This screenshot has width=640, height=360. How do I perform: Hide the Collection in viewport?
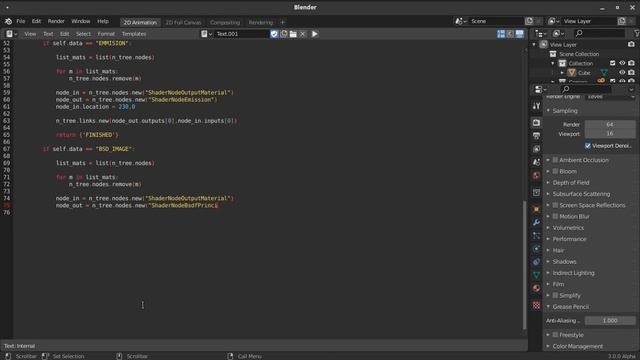coord(622,63)
